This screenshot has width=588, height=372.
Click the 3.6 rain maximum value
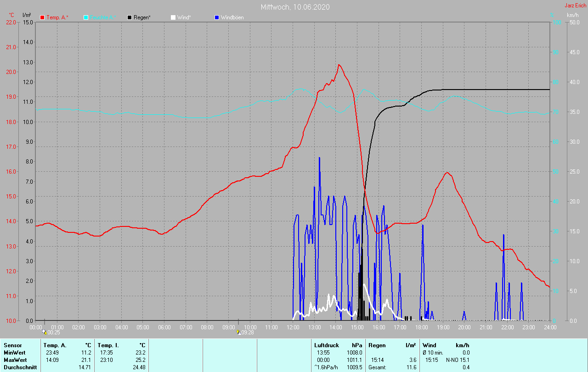coord(413,360)
